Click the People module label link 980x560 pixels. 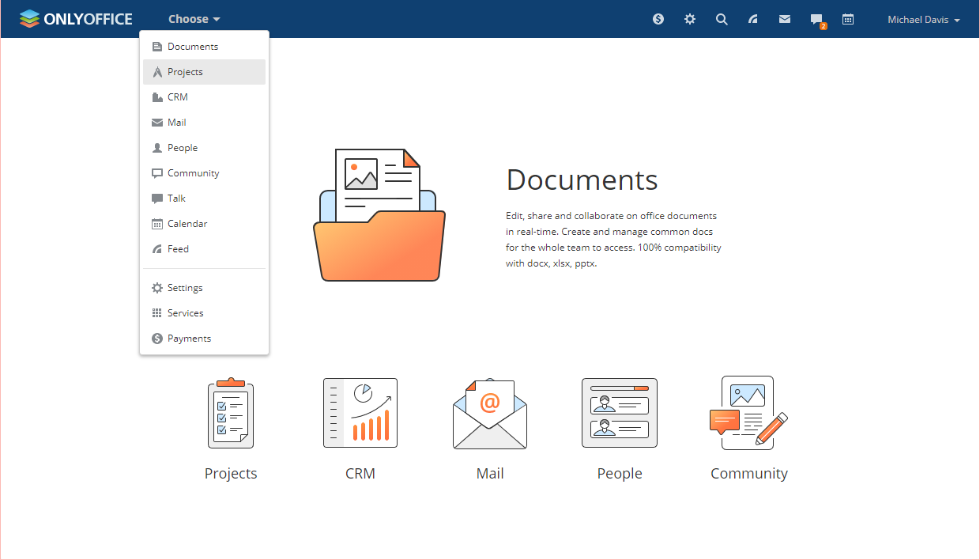tap(620, 474)
